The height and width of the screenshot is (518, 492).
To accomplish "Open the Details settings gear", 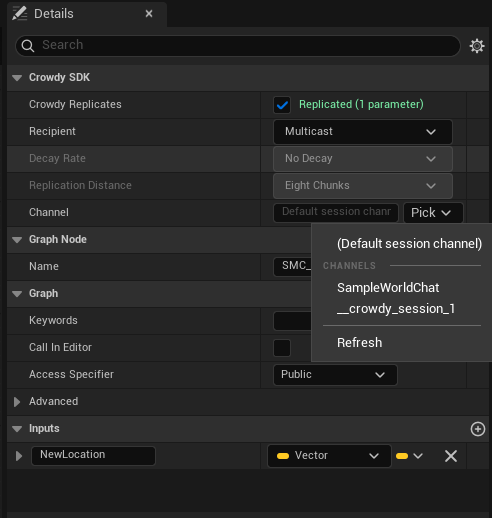I will pyautogui.click(x=477, y=46).
